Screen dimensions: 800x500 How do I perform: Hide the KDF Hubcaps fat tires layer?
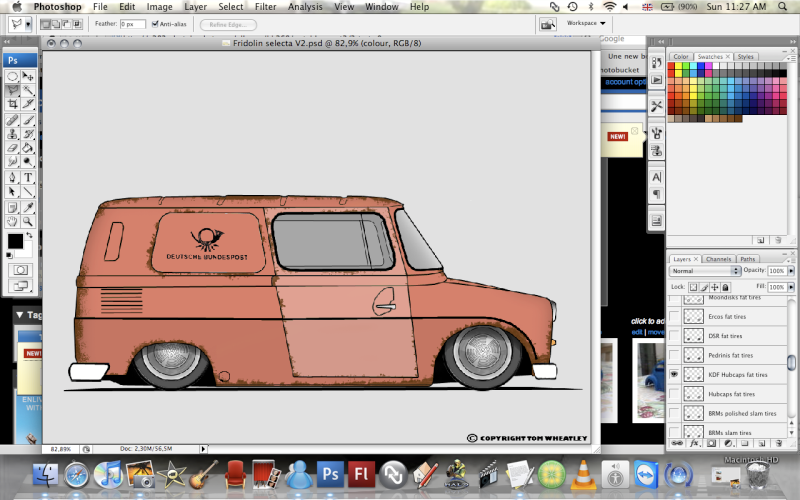coord(674,374)
